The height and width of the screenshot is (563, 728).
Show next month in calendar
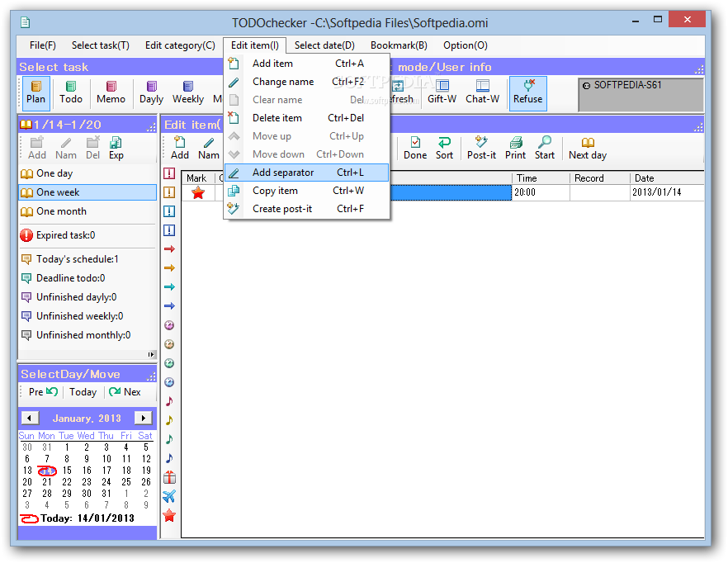(x=144, y=418)
